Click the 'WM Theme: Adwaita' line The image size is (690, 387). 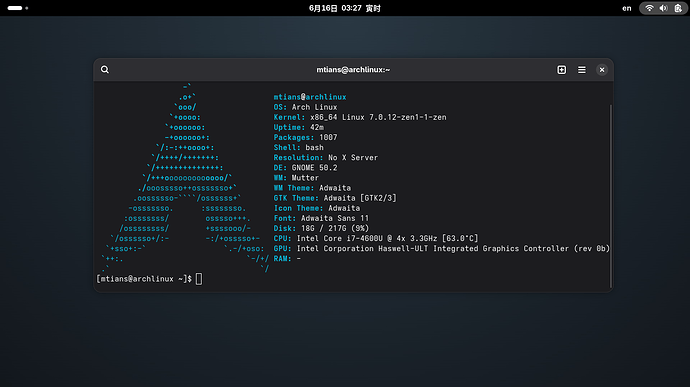pyautogui.click(x=312, y=188)
